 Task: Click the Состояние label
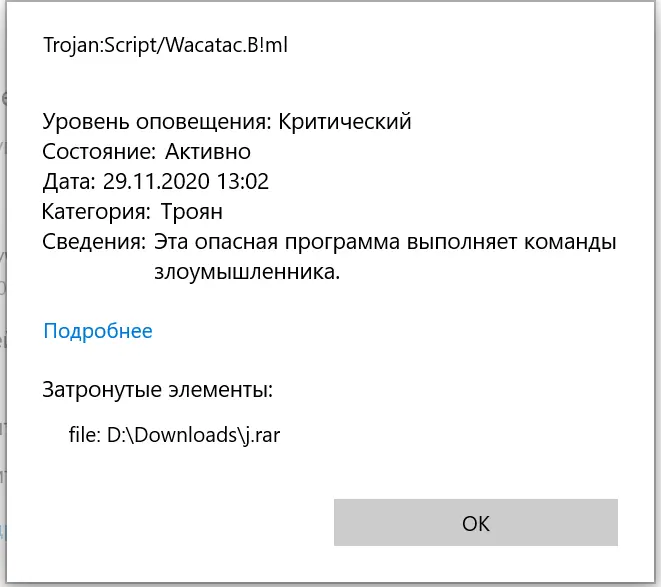pyautogui.click(x=99, y=151)
